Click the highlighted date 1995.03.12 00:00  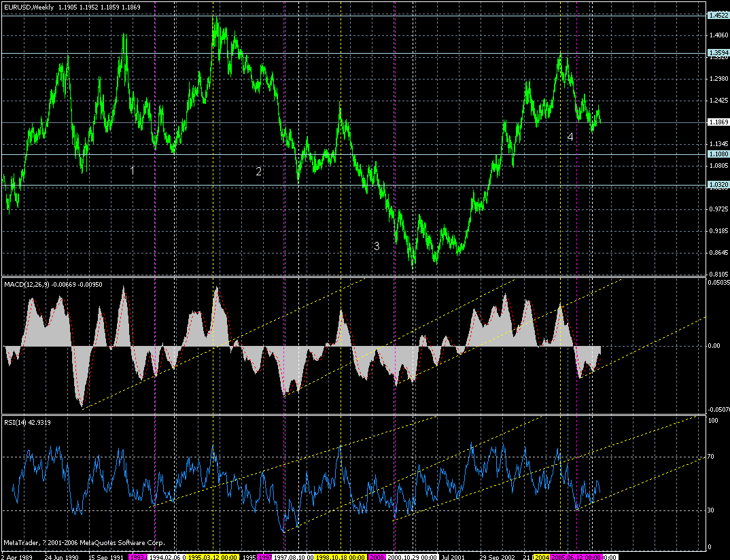[212, 555]
